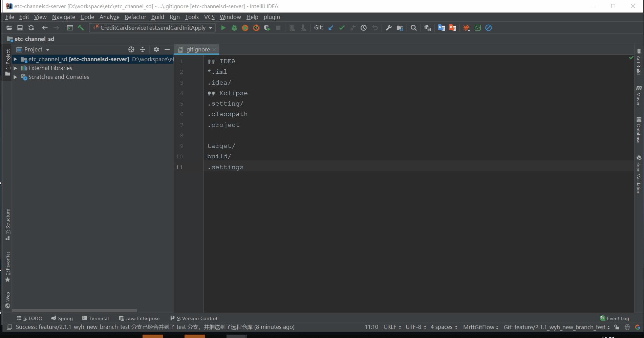Roll back changes with the undo Git icon

pos(375,28)
